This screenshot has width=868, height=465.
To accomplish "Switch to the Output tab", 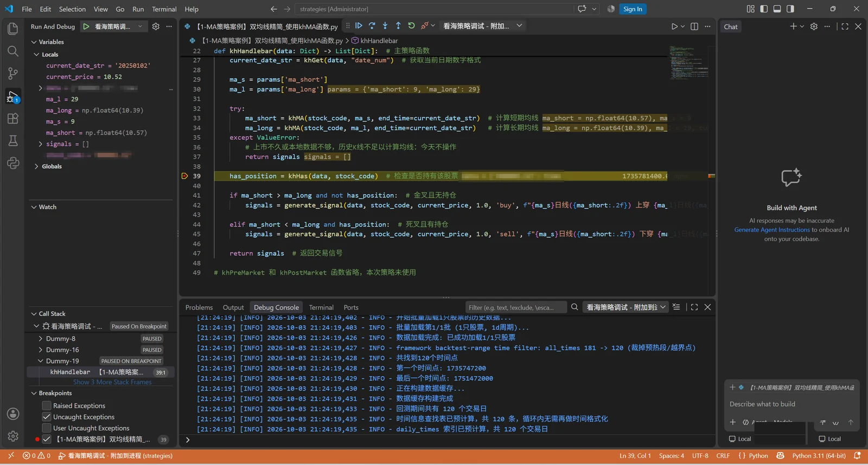I will [x=233, y=307].
